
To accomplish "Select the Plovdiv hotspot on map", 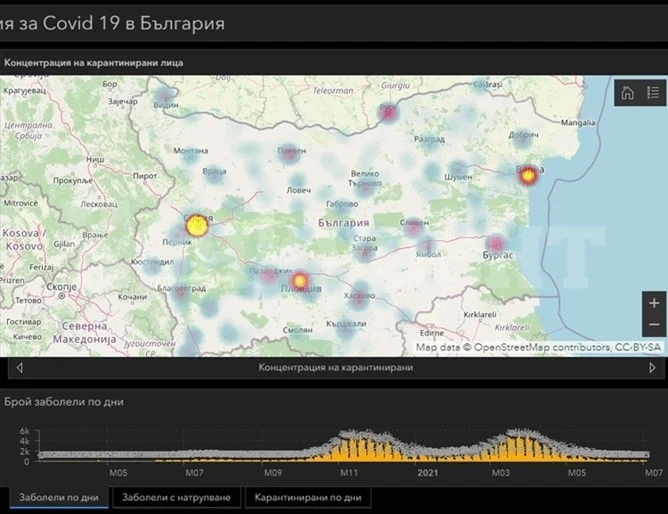I will (x=300, y=281).
